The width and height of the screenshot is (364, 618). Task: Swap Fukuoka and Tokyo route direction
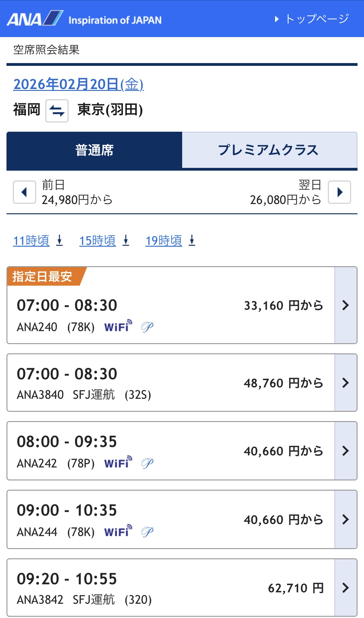[x=57, y=111]
